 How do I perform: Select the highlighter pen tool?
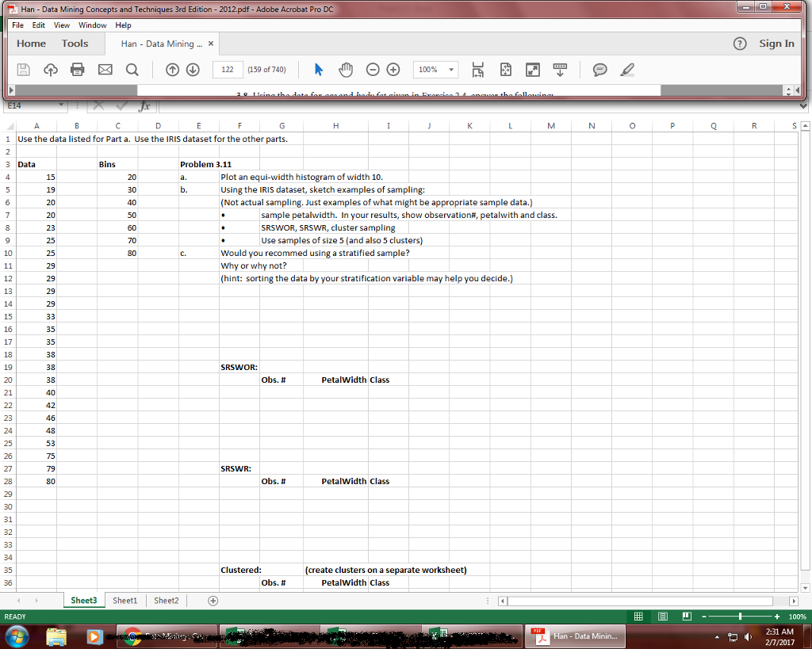click(x=627, y=70)
